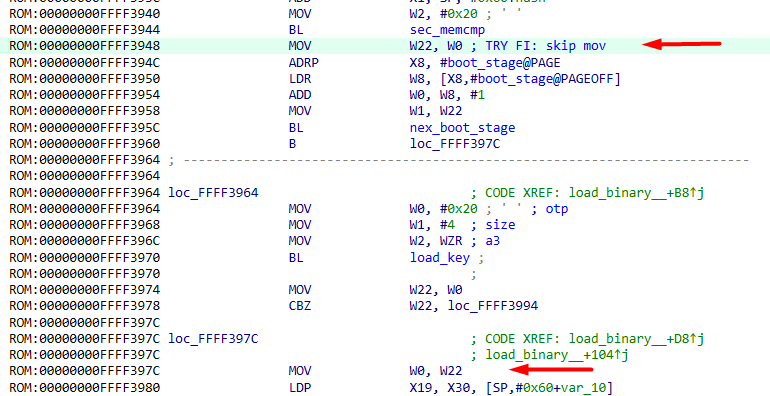Click address ROM:00000000FFFF3968
Screen dimensions: 770x396
point(84,225)
